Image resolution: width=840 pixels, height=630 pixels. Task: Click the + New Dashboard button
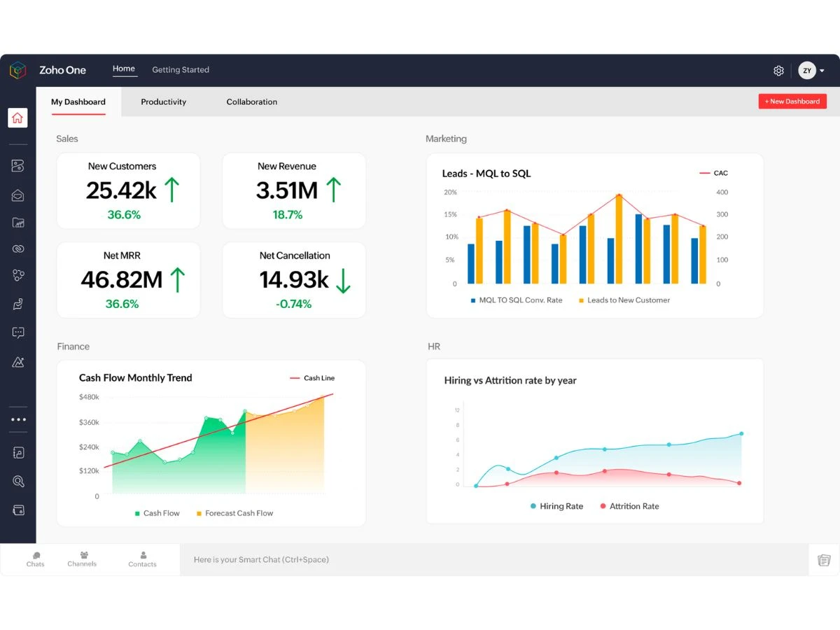tap(792, 101)
